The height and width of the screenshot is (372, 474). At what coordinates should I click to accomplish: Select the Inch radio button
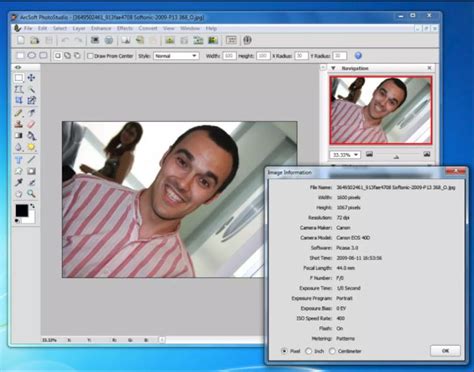(x=308, y=351)
